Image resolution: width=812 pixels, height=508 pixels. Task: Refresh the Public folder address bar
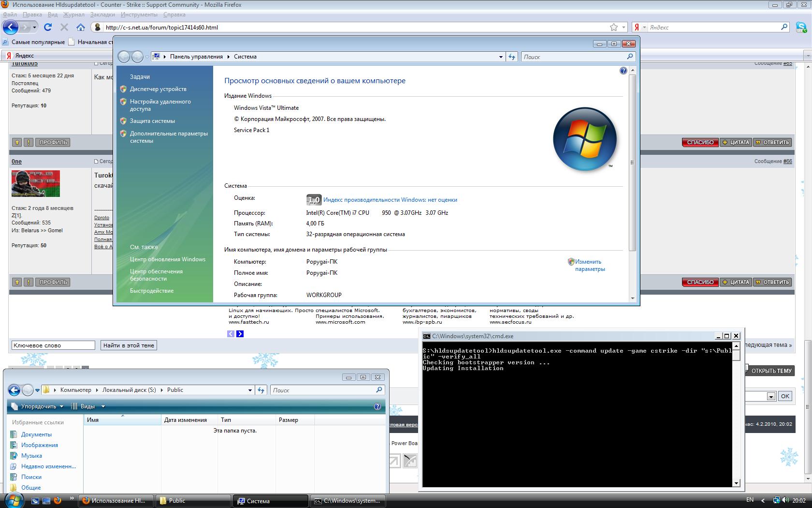tap(261, 390)
